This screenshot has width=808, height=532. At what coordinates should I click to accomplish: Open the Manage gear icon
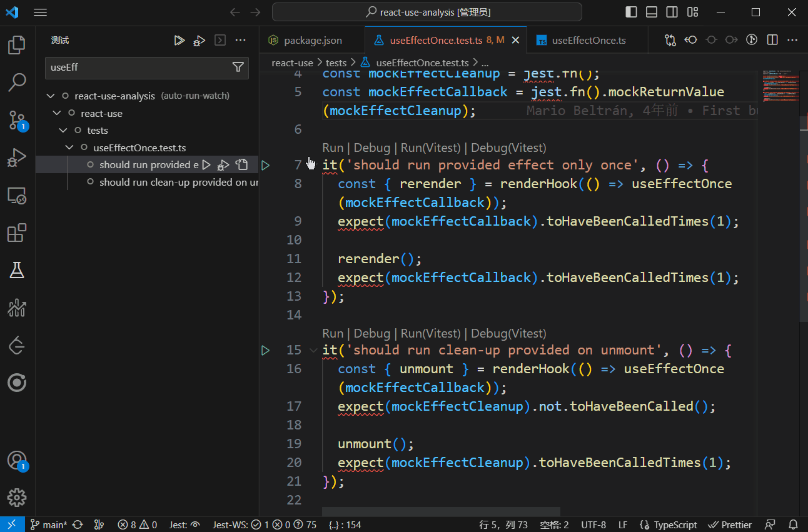[17, 498]
